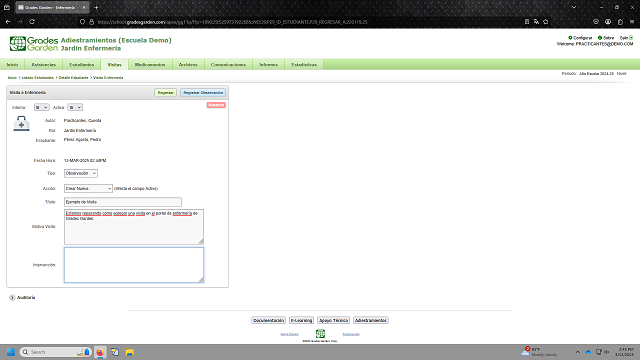Click the Salir link
This screenshot has height=360, width=640.
[x=624, y=38]
